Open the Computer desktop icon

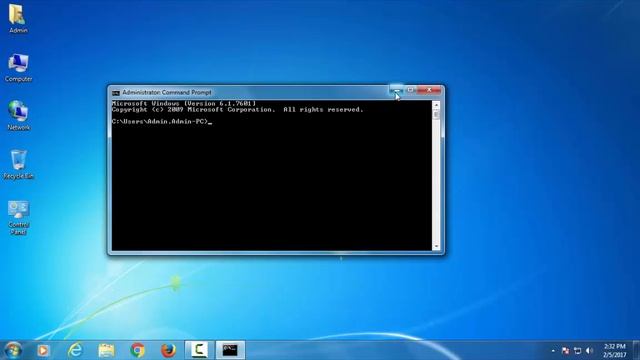tap(18, 68)
